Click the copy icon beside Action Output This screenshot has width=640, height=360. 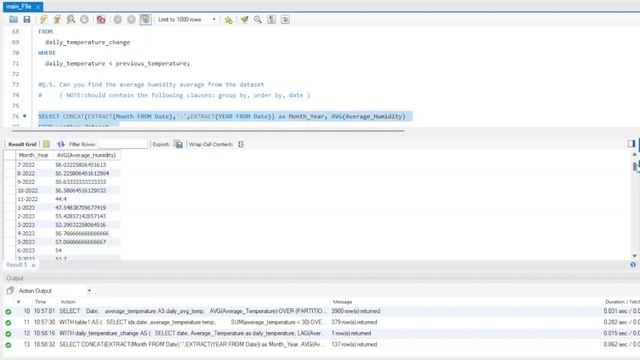click(10, 291)
